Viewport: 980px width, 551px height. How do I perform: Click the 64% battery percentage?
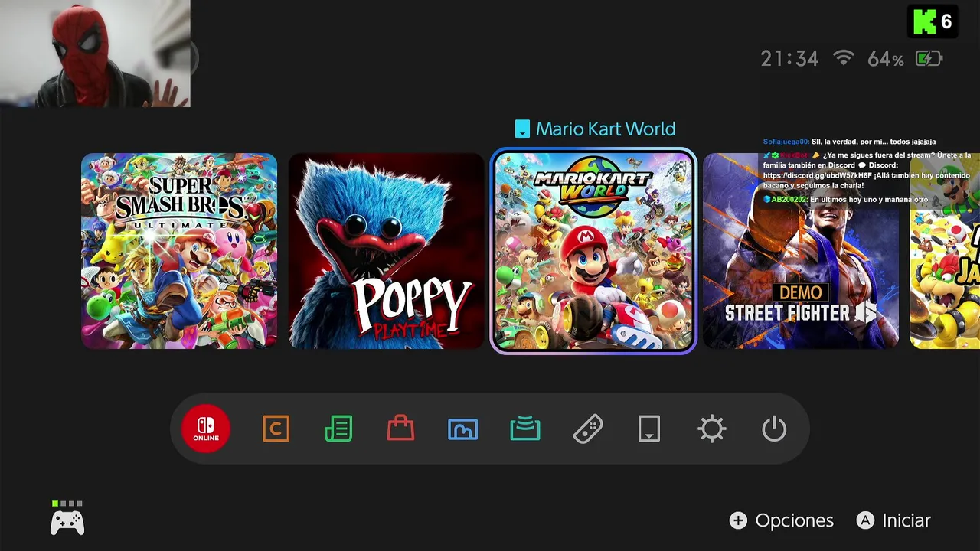pyautogui.click(x=886, y=59)
